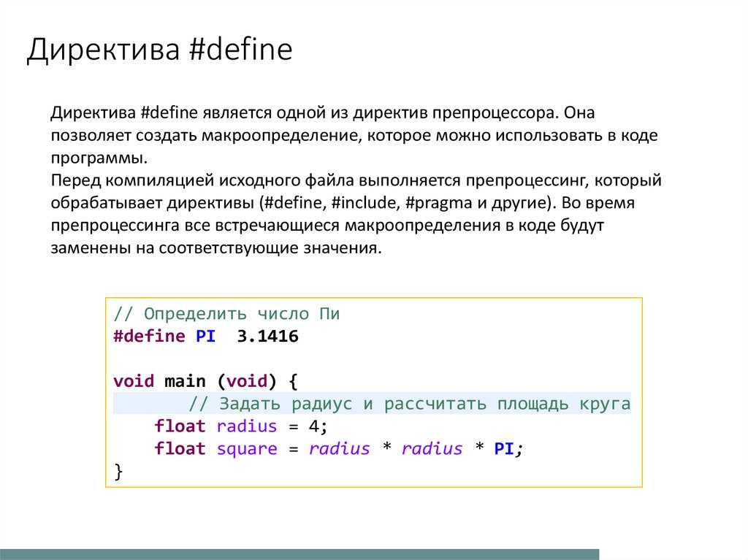
Task: Click the line "заменены на соответствующие значения."
Action: 216,248
